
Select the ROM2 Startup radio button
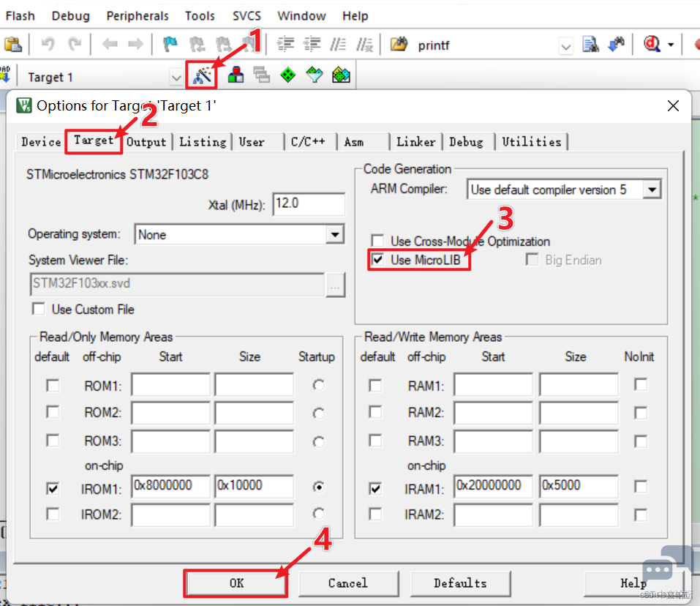pyautogui.click(x=318, y=414)
